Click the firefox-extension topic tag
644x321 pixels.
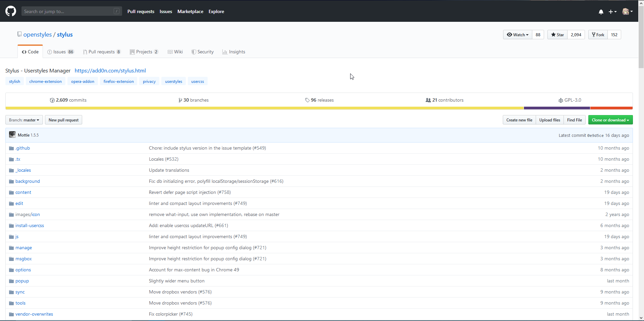tap(118, 82)
